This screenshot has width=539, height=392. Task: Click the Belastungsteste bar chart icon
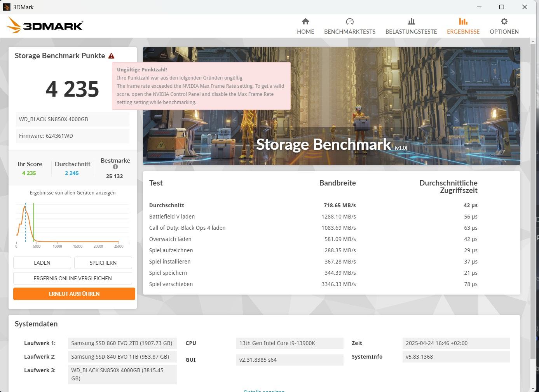click(x=411, y=21)
